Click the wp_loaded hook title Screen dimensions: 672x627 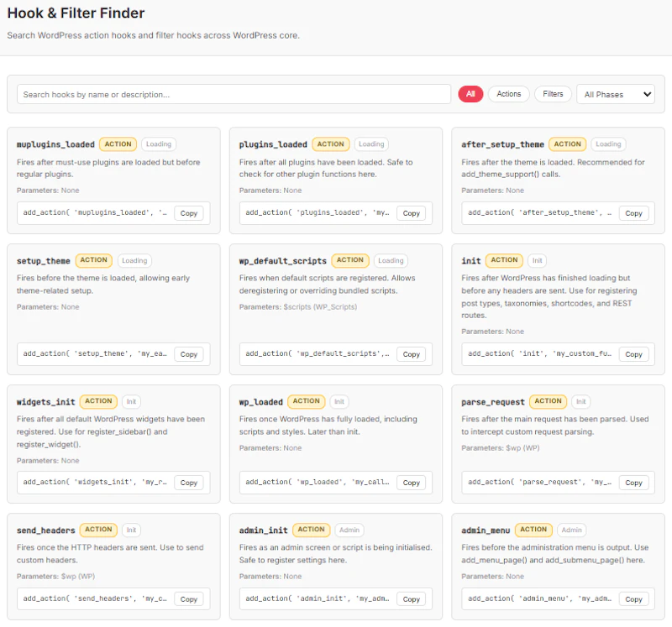261,402
